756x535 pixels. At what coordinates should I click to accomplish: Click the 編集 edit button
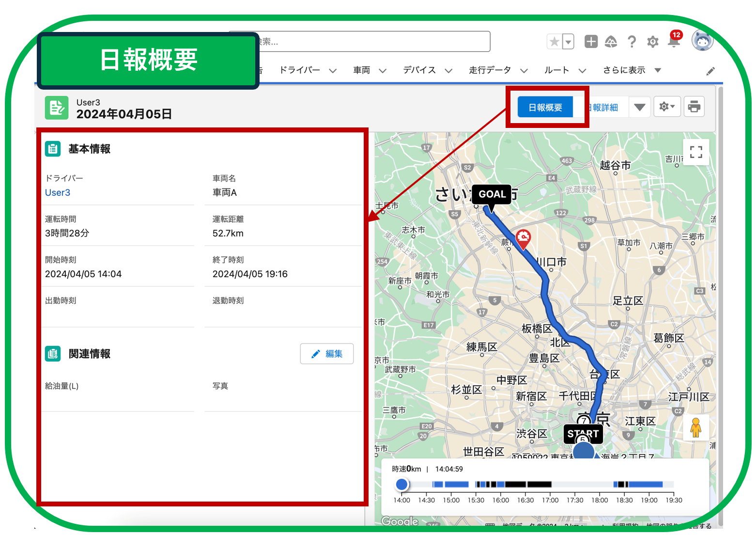point(327,354)
